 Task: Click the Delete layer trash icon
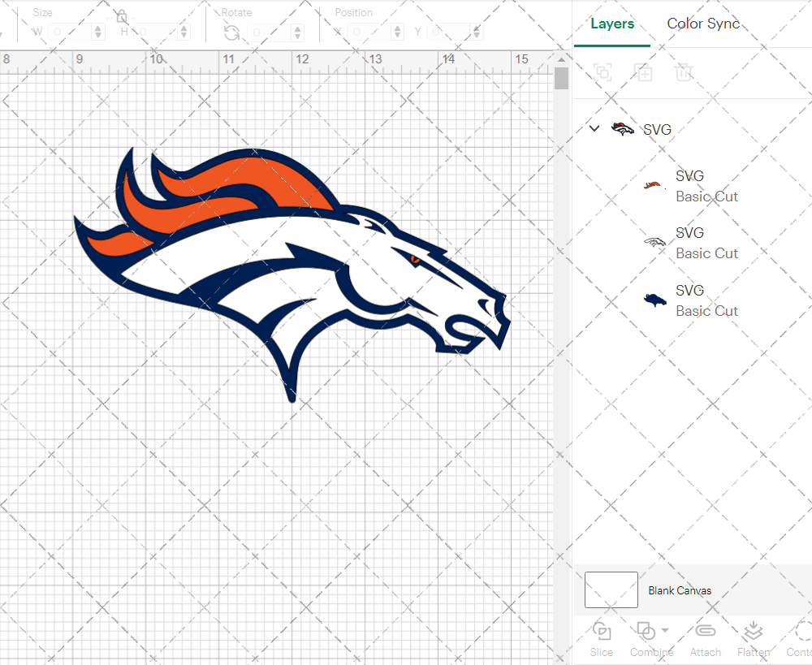click(x=684, y=72)
